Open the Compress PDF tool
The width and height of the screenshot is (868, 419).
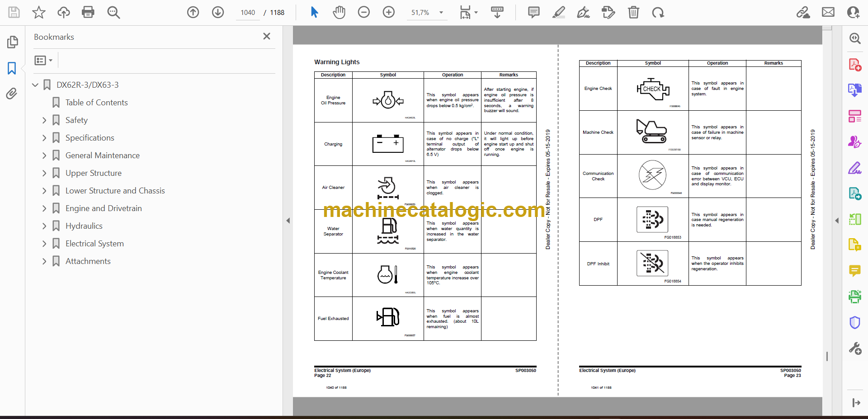point(855,219)
